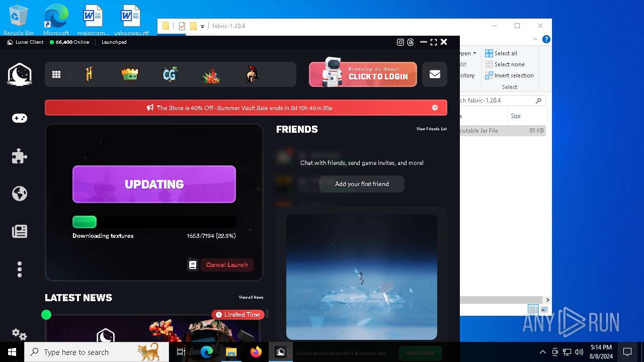Viewport: 644px width, 362px height.
Task: Click the download textures progress bar
Action: [x=154, y=222]
